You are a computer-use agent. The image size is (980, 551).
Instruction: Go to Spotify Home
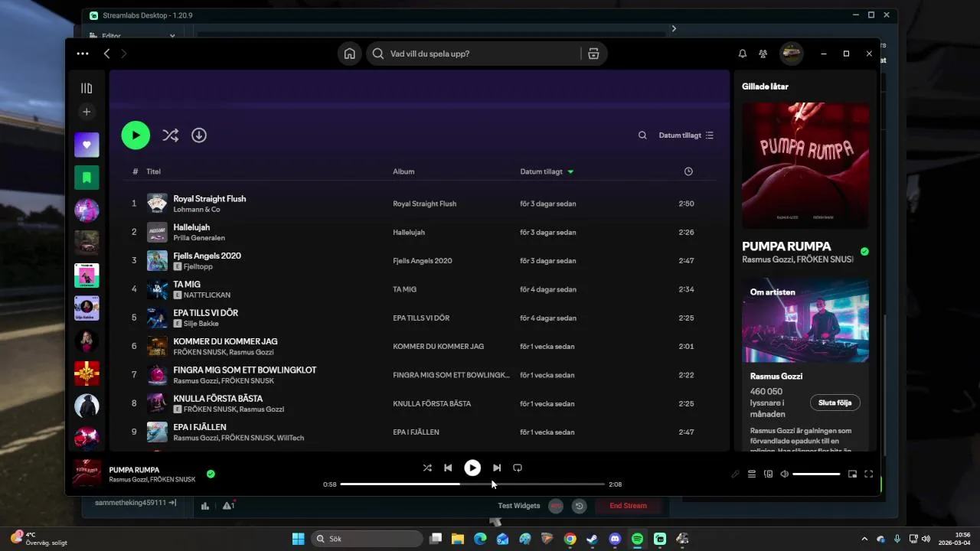click(349, 54)
